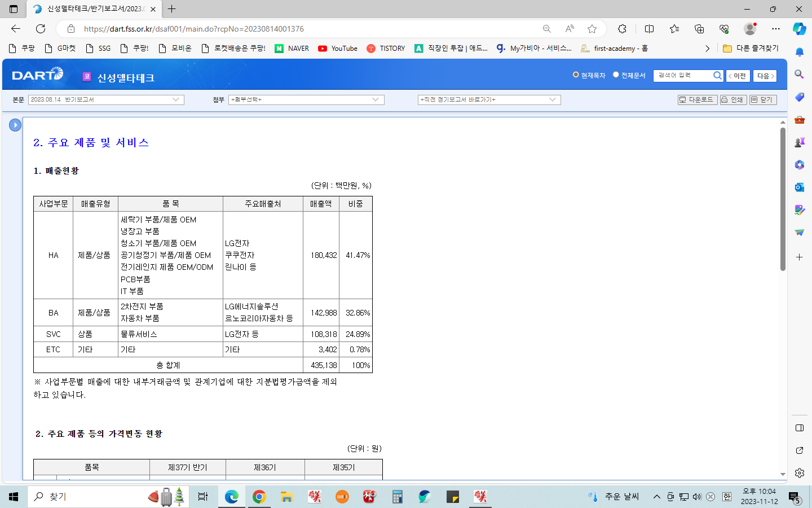Add sidebar app plus icon
812x508 pixels.
pos(799,257)
